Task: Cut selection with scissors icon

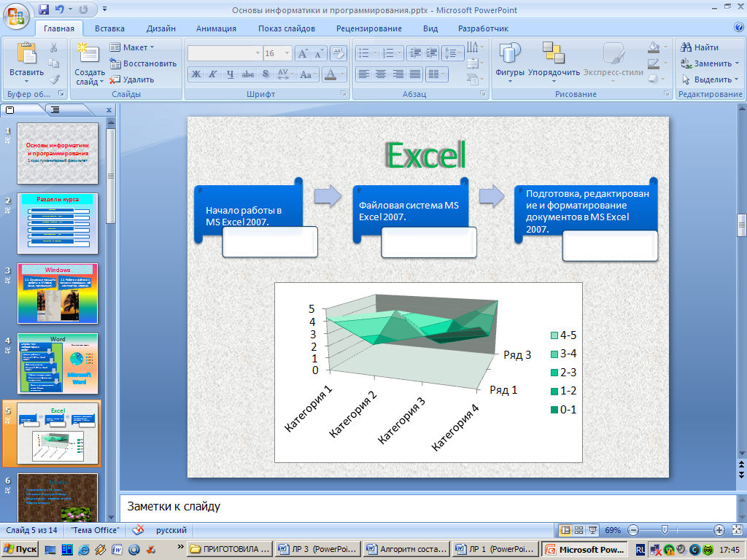Action: pyautogui.click(x=54, y=47)
